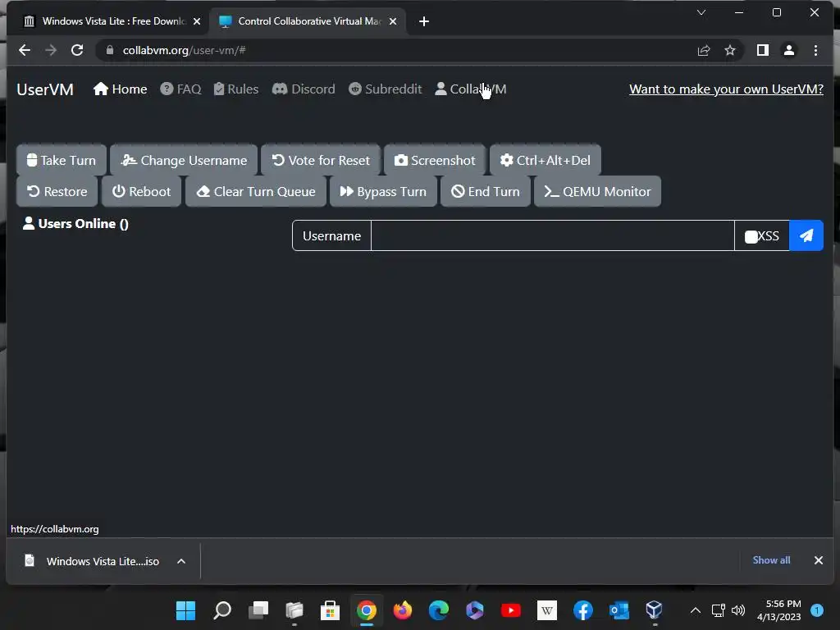This screenshot has height=630, width=840.
Task: Open taskbar Search
Action: click(x=221, y=610)
